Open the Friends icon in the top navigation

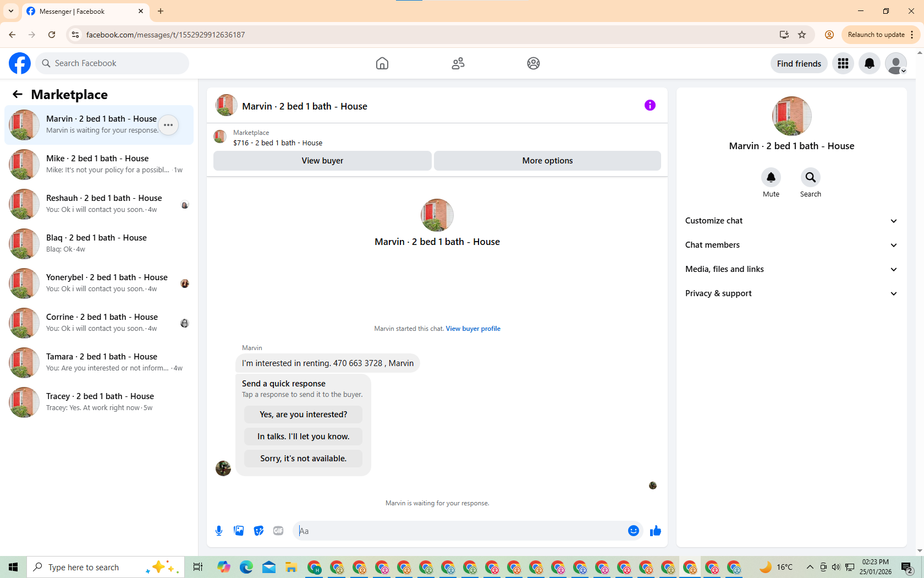pyautogui.click(x=458, y=63)
